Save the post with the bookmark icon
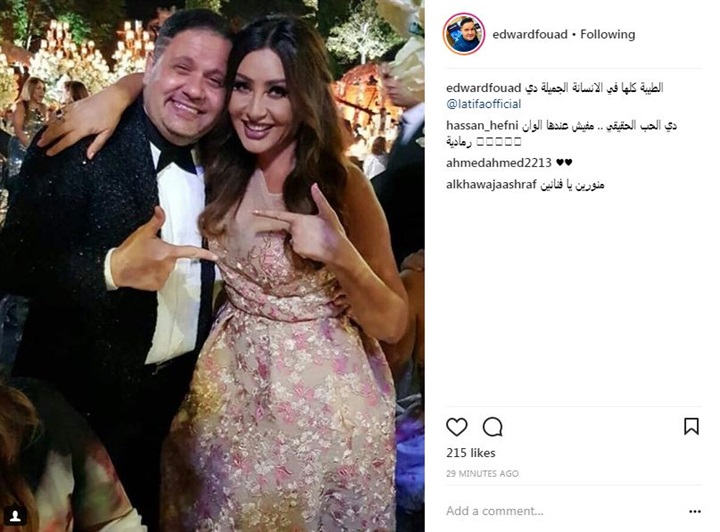 [x=692, y=426]
